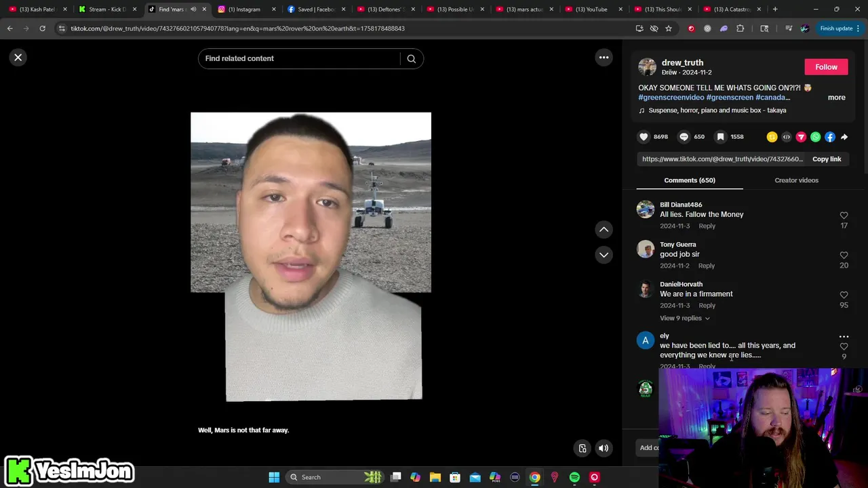Click the crossed-eye tracking protection icon
Image resolution: width=868 pixels, height=488 pixels.
click(x=654, y=28)
